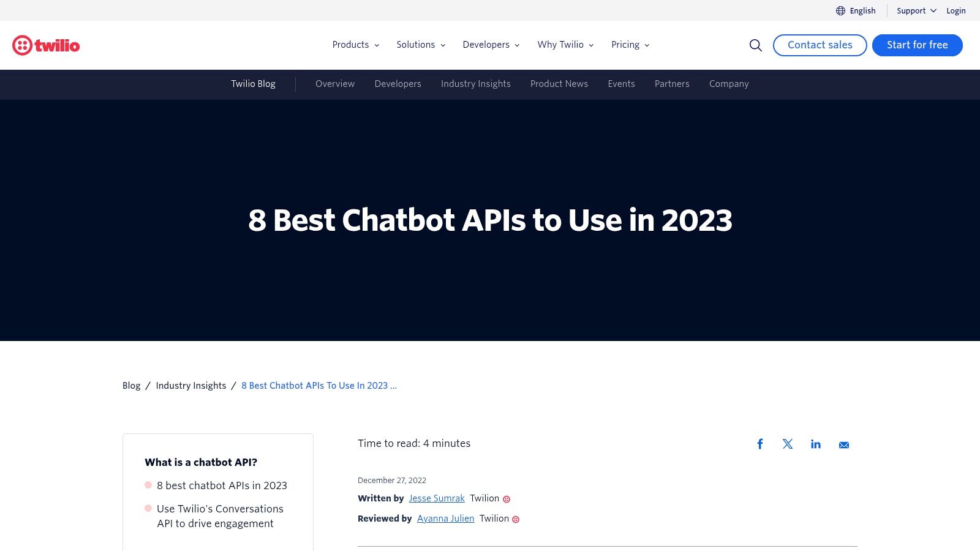The width and height of the screenshot is (980, 551).
Task: Share article on LinkedIn
Action: click(816, 444)
